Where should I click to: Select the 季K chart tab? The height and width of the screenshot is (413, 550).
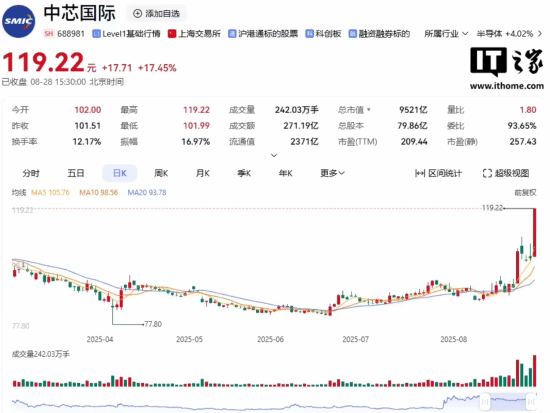(244, 173)
